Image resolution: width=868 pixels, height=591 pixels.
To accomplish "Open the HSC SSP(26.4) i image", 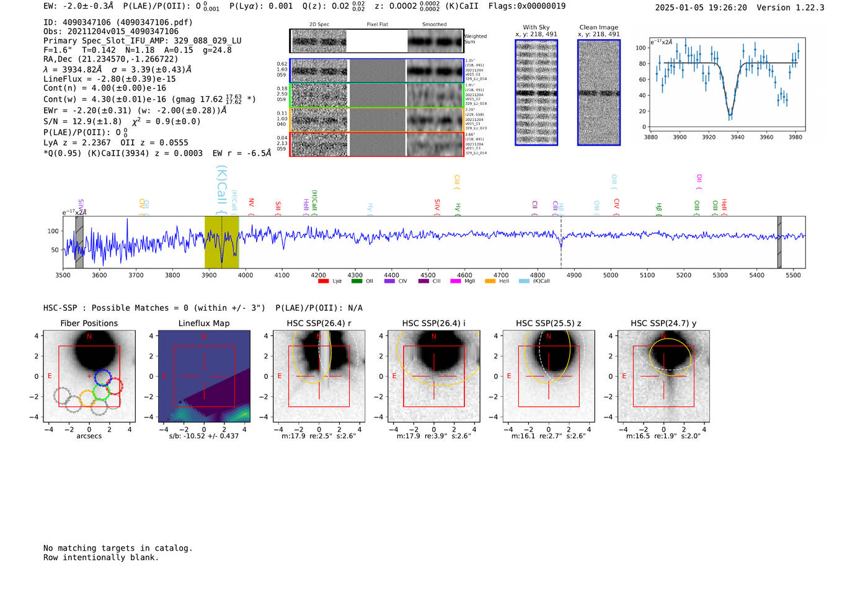I will tap(434, 376).
